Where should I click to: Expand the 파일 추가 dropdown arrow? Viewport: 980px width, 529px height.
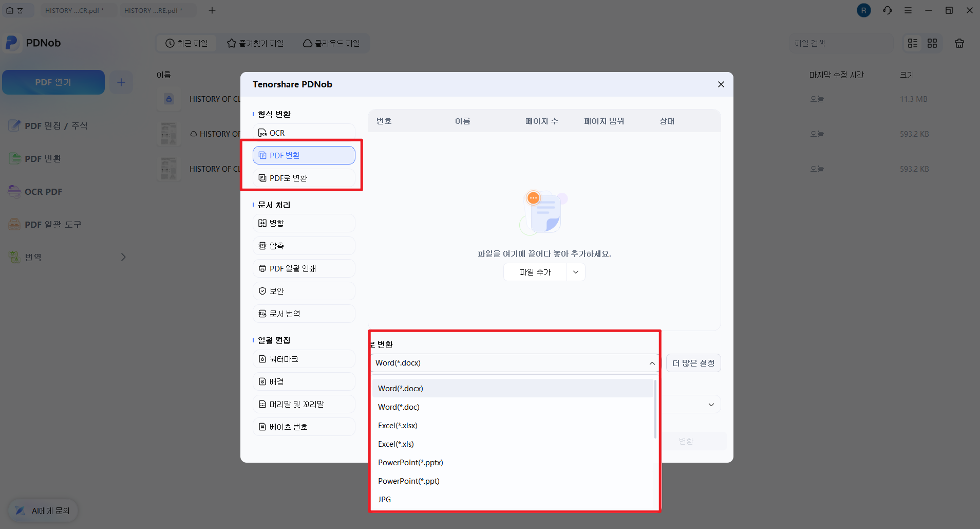click(x=576, y=272)
